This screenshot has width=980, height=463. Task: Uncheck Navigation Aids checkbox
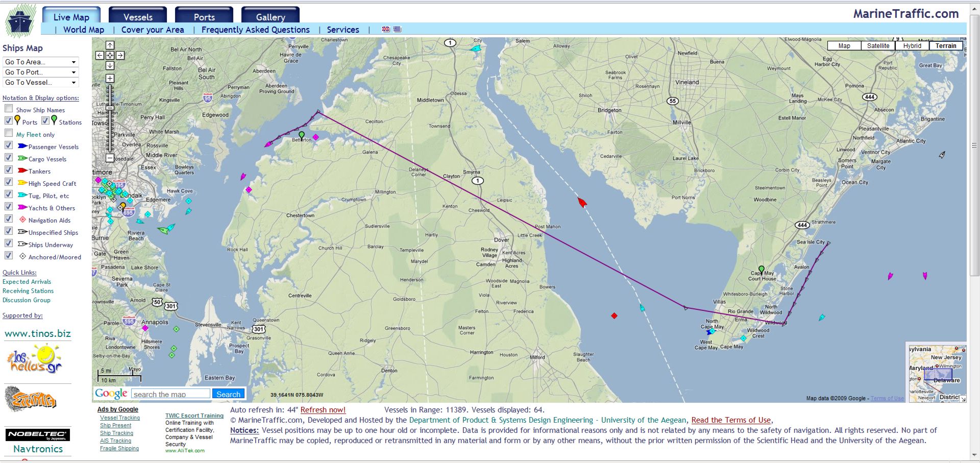point(9,219)
